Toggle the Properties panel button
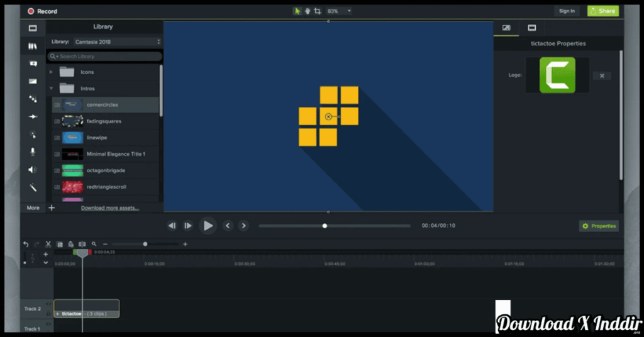This screenshot has height=337, width=644. click(x=599, y=226)
